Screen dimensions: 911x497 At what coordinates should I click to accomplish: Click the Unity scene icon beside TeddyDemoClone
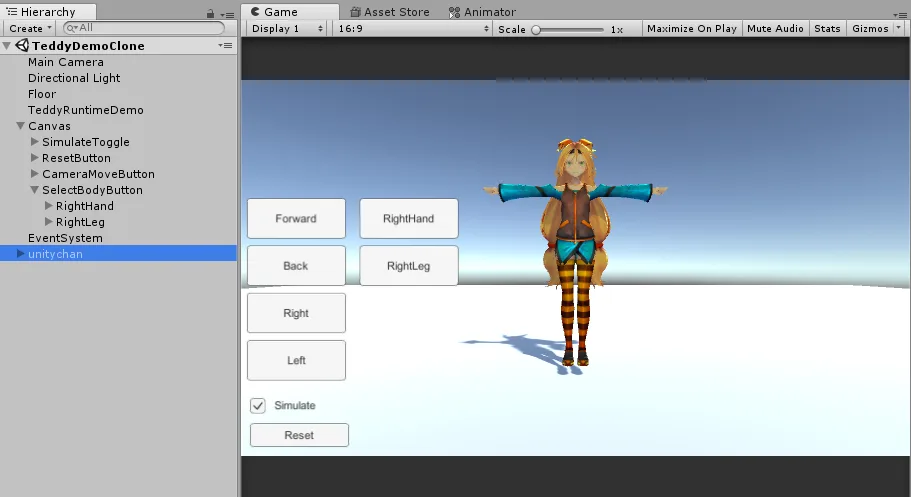(x=22, y=45)
